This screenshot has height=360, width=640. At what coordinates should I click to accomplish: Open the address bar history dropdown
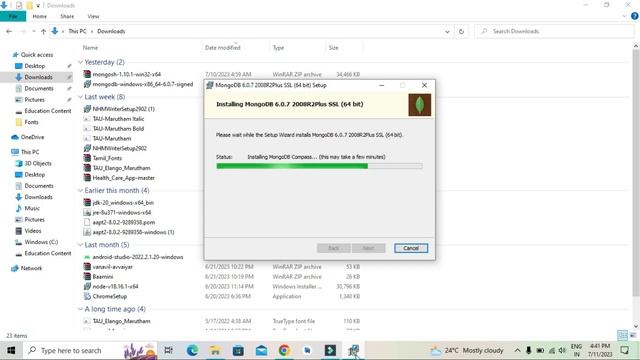coord(447,31)
